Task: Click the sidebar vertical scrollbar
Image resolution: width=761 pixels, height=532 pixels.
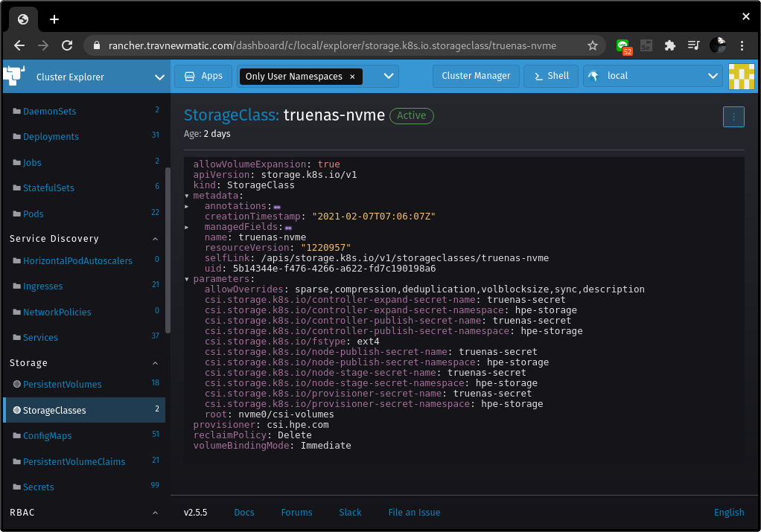Action: pos(168,250)
